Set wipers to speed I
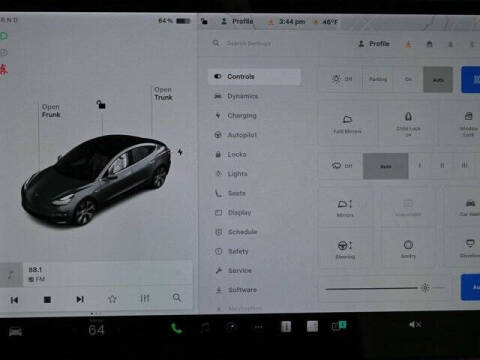This screenshot has height=360, width=480. 420,165
